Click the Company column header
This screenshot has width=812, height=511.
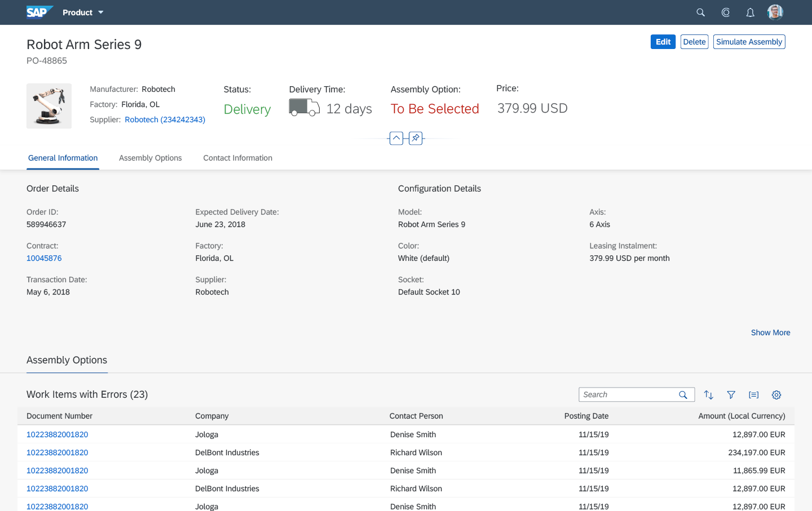point(212,416)
